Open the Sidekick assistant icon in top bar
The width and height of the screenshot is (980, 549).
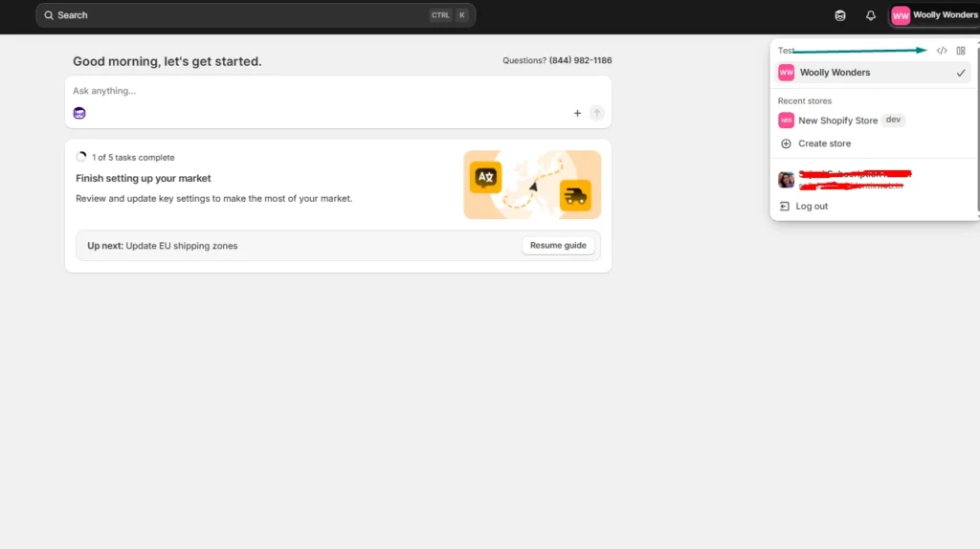pos(840,15)
